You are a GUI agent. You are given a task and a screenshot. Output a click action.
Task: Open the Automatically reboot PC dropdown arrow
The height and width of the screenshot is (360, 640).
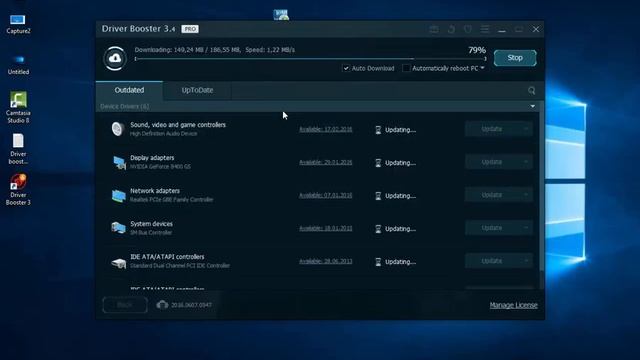[x=482, y=68]
